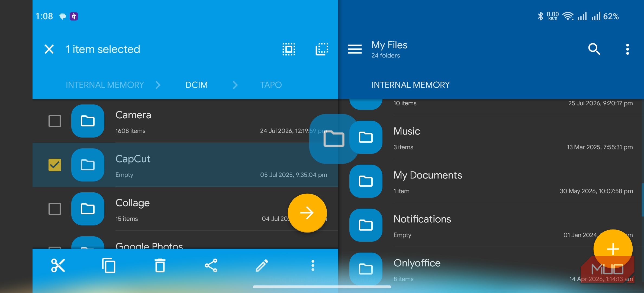Screen dimensions: 644x293
Task: Open the Onlyoffice folder icon
Action: click(x=366, y=269)
